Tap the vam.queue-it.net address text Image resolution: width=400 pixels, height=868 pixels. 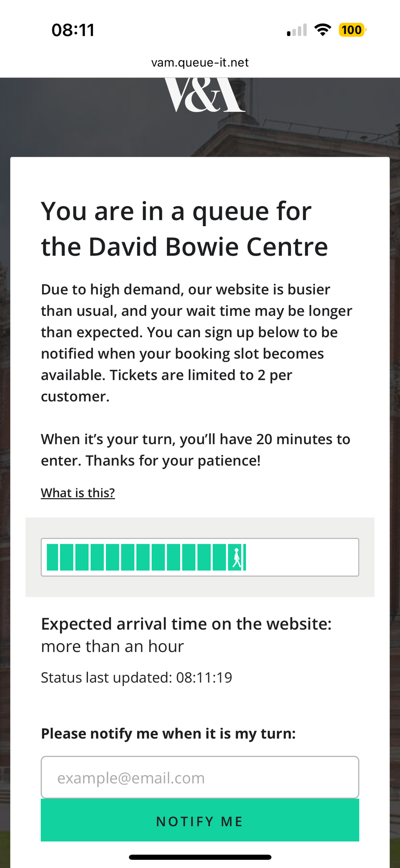tap(200, 62)
